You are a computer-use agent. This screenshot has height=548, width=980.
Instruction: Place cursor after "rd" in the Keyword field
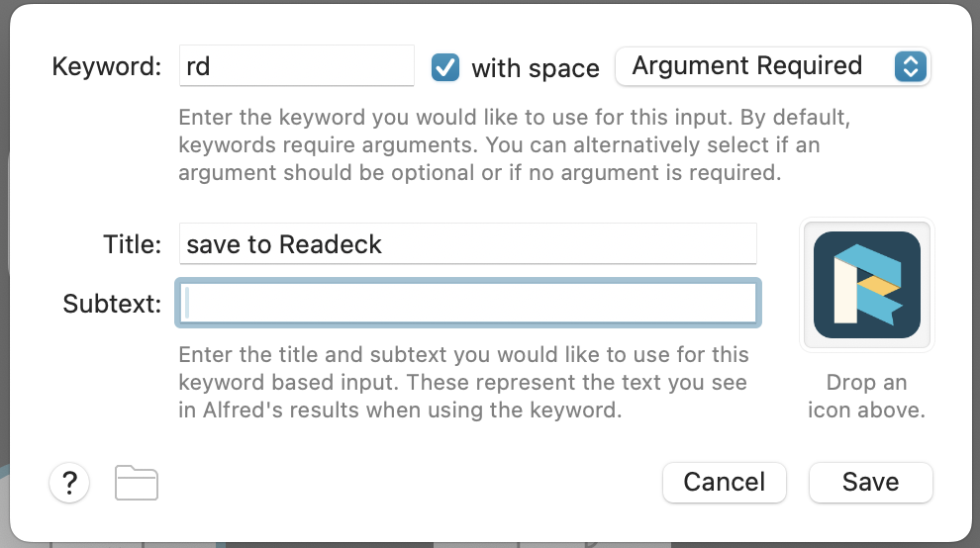(212, 66)
